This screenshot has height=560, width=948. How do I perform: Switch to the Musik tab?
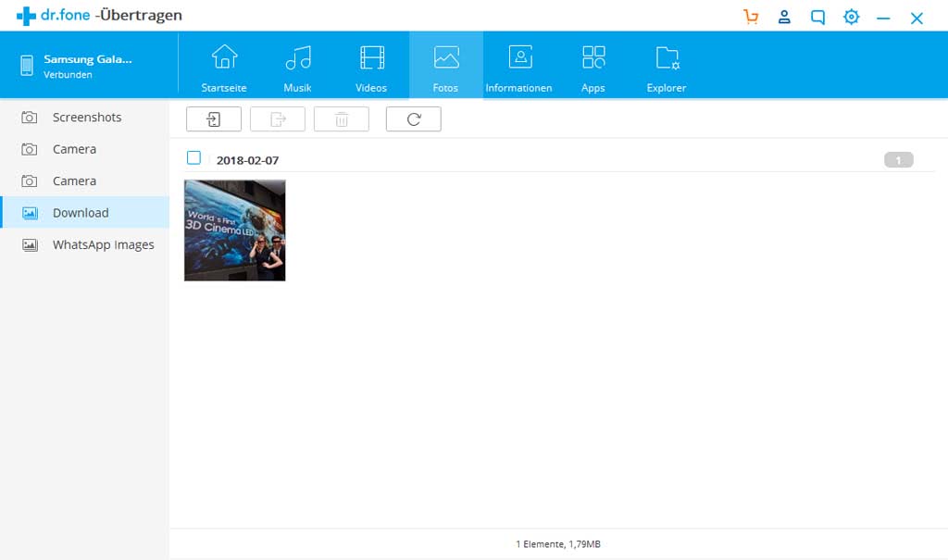pyautogui.click(x=297, y=65)
